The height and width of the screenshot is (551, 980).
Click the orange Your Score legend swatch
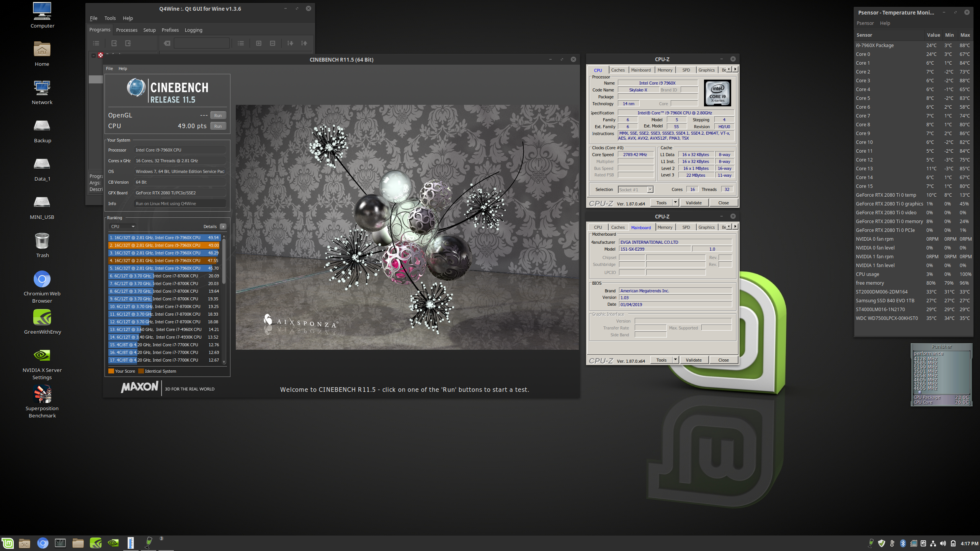(111, 371)
